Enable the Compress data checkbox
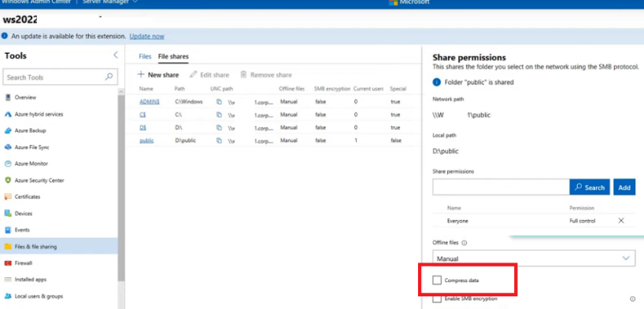Viewport: 644px width, 309px height. click(437, 280)
